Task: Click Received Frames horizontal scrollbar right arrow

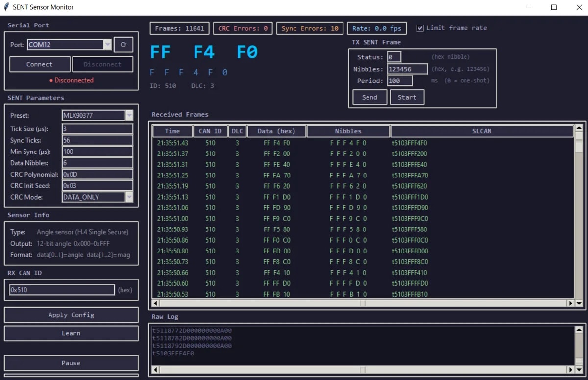Action: click(x=570, y=304)
